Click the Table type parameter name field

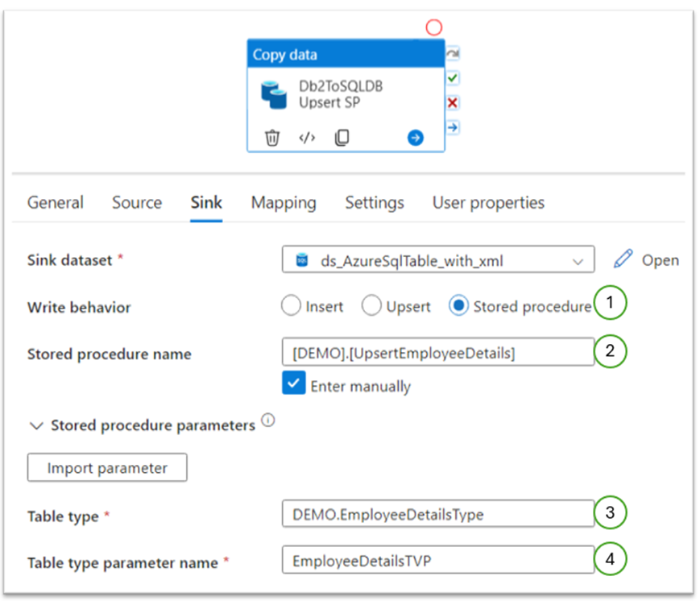click(x=438, y=560)
